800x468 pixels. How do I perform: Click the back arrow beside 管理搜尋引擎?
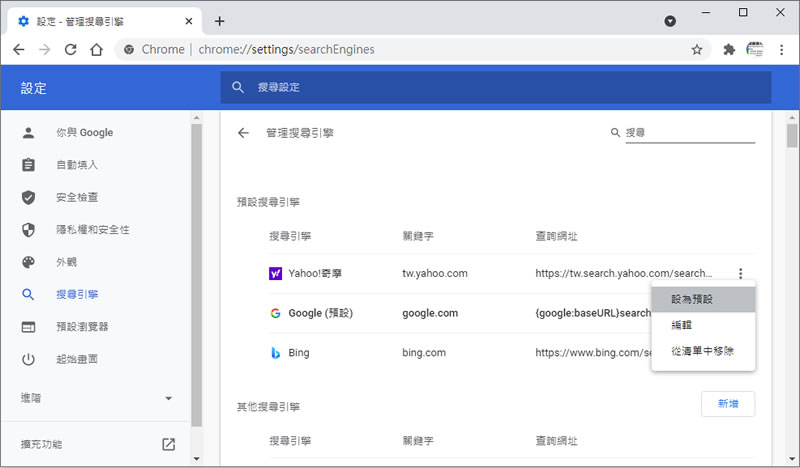243,132
